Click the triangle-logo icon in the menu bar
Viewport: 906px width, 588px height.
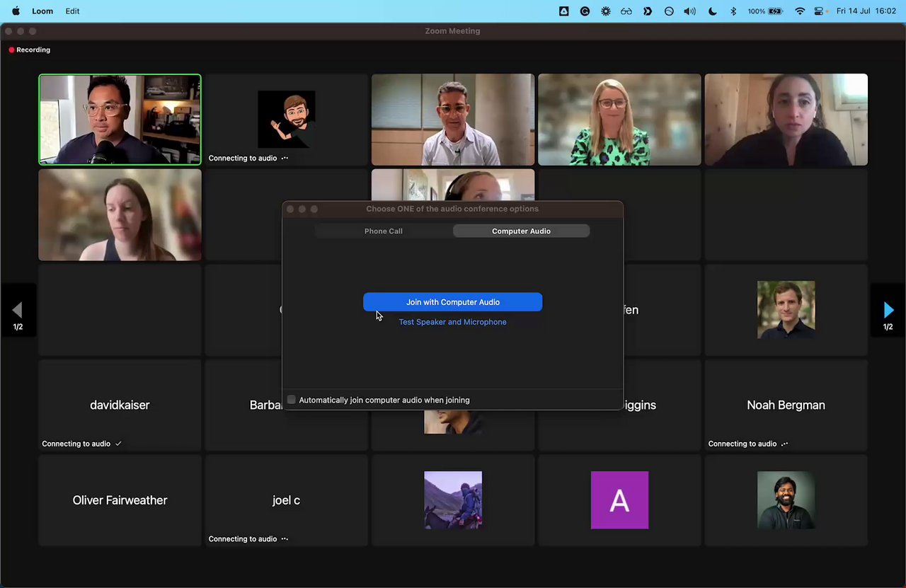coord(563,11)
